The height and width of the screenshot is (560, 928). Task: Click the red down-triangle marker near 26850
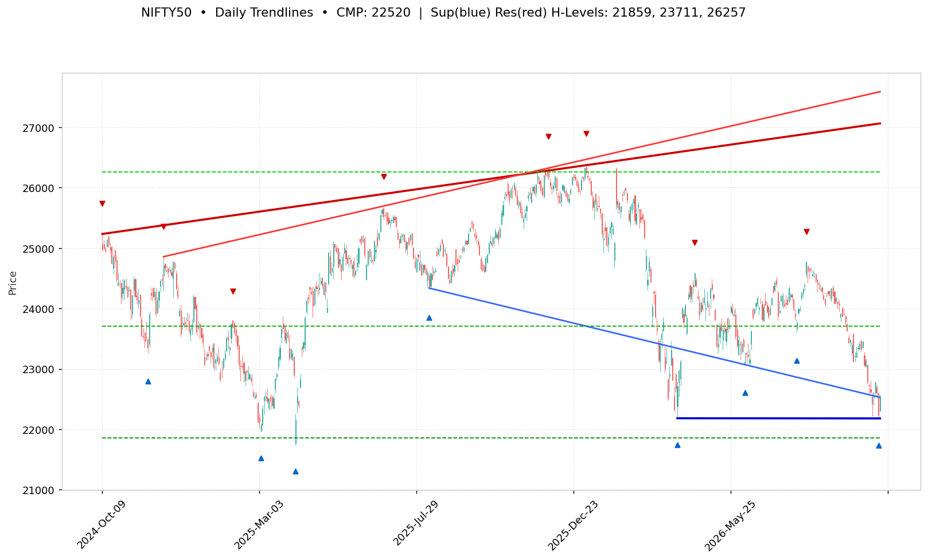pos(548,136)
